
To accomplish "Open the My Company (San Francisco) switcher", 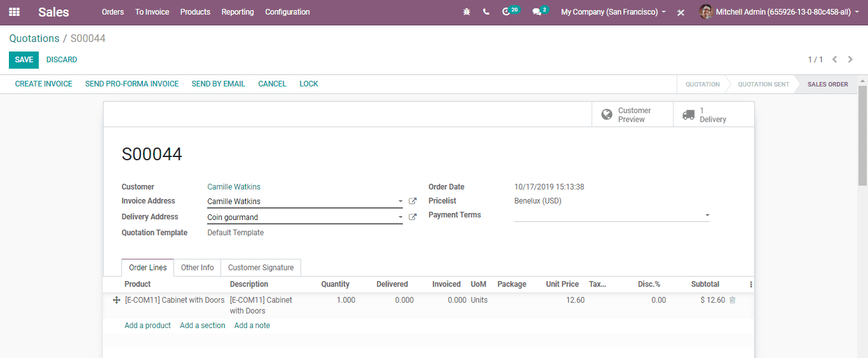I will pos(613,12).
